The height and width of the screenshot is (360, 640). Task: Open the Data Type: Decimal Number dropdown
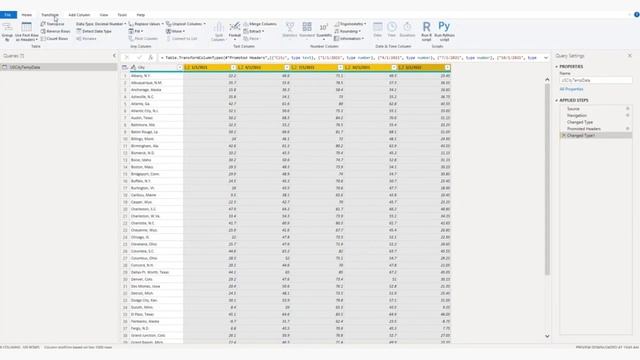click(101, 24)
